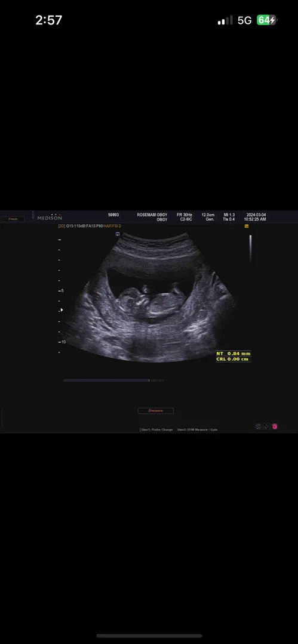
Task: Select the NT 0.84 mm measurement
Action: (234, 353)
